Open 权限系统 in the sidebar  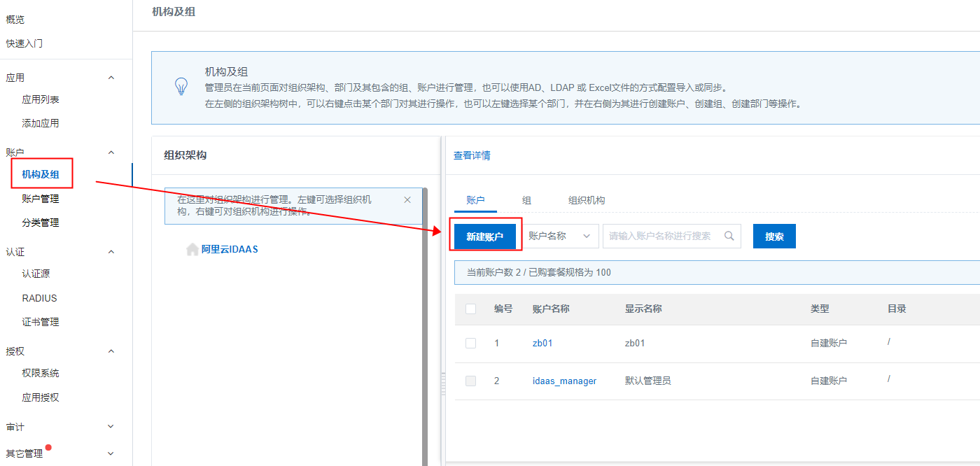[x=41, y=373]
